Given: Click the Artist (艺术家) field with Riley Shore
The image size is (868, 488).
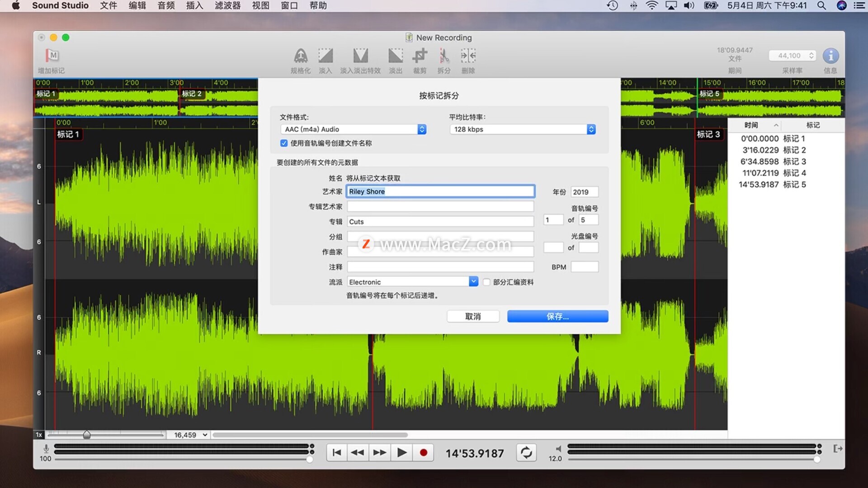Looking at the screenshot, I should pyautogui.click(x=440, y=192).
